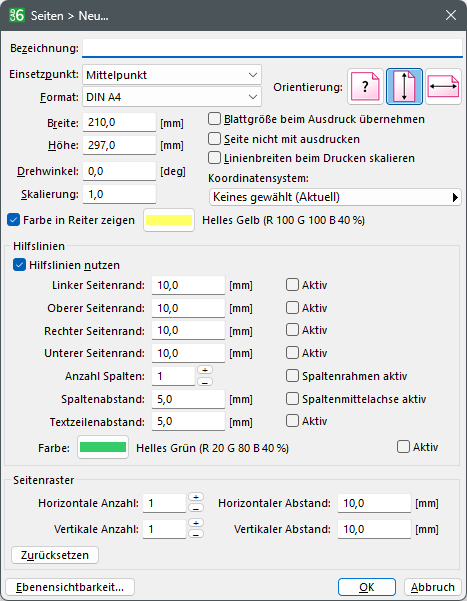467x601 pixels.
Task: Confirm dialog with OK button
Action: [367, 587]
